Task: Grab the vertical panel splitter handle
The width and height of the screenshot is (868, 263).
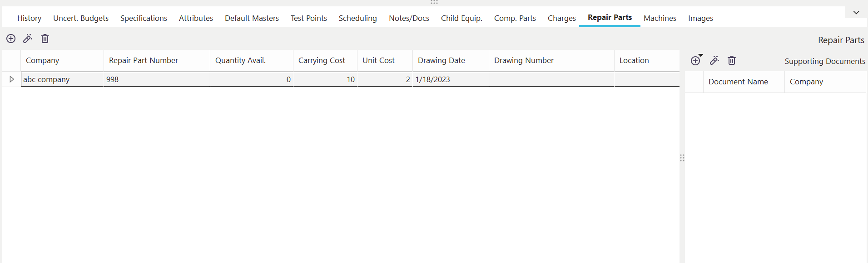Action: click(x=682, y=158)
